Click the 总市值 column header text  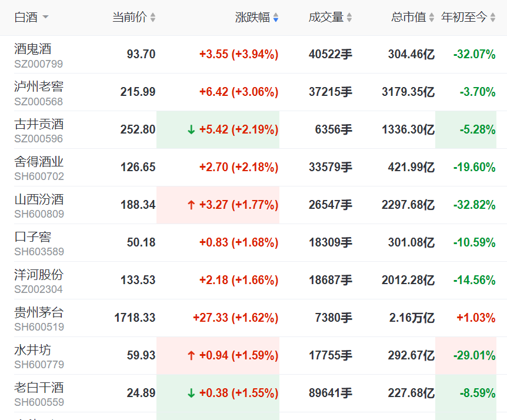click(409, 17)
